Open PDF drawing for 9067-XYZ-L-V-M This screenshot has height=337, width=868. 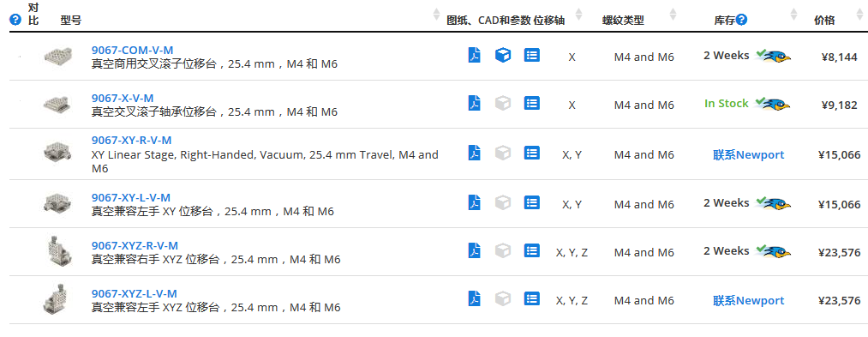[475, 298]
